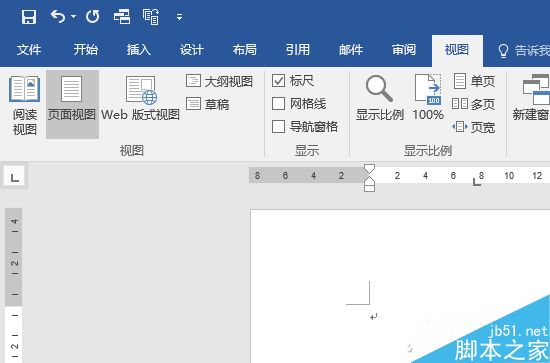Screen dimensions: 550x363
Task: Switch to the 设计 (Design) tab
Action: coord(192,50)
